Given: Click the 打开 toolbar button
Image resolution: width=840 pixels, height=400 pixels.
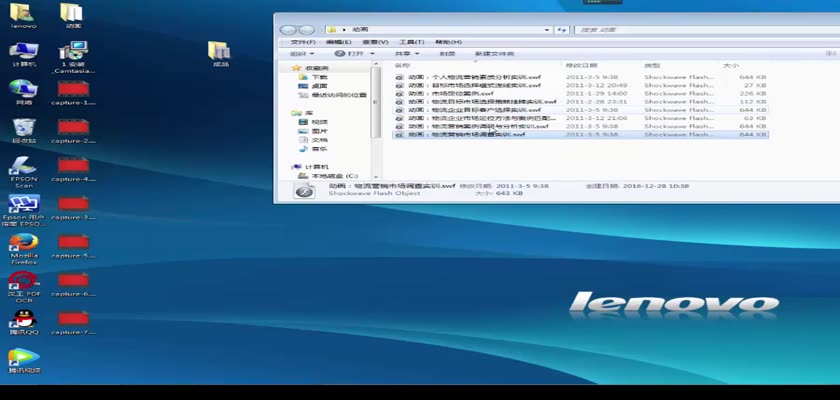Looking at the screenshot, I should (x=350, y=54).
